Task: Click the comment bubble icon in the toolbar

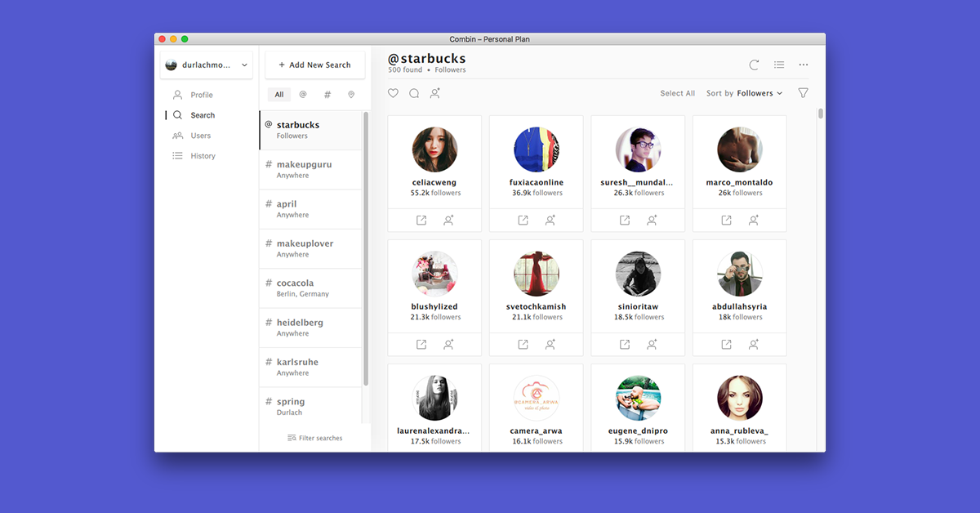Action: coord(414,93)
